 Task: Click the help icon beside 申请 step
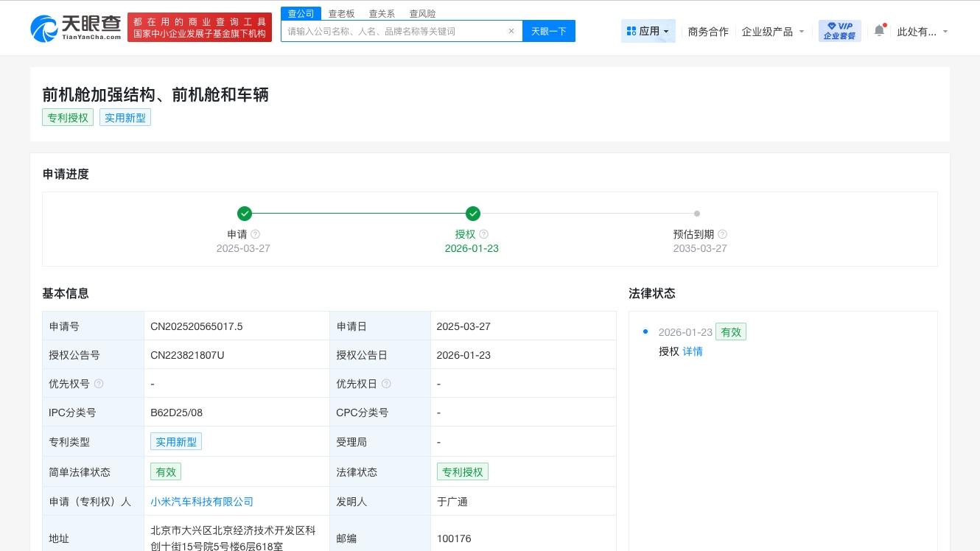pos(256,234)
